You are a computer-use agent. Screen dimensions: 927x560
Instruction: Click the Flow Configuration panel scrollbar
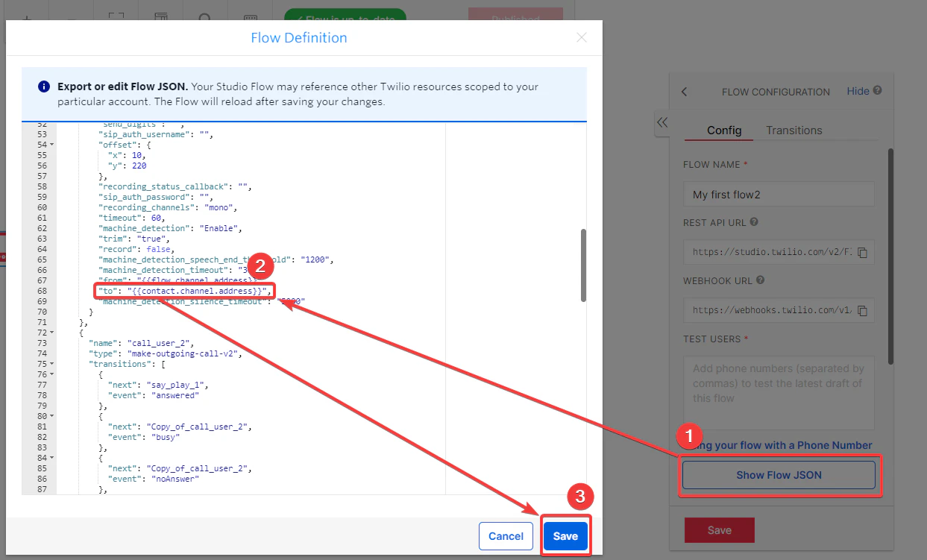tap(890, 256)
